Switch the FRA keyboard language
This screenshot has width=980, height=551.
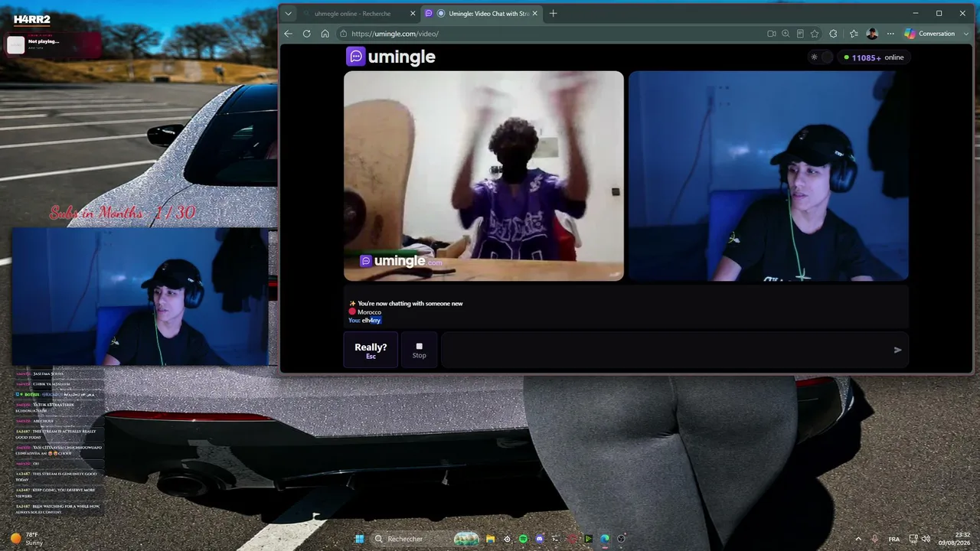click(894, 539)
